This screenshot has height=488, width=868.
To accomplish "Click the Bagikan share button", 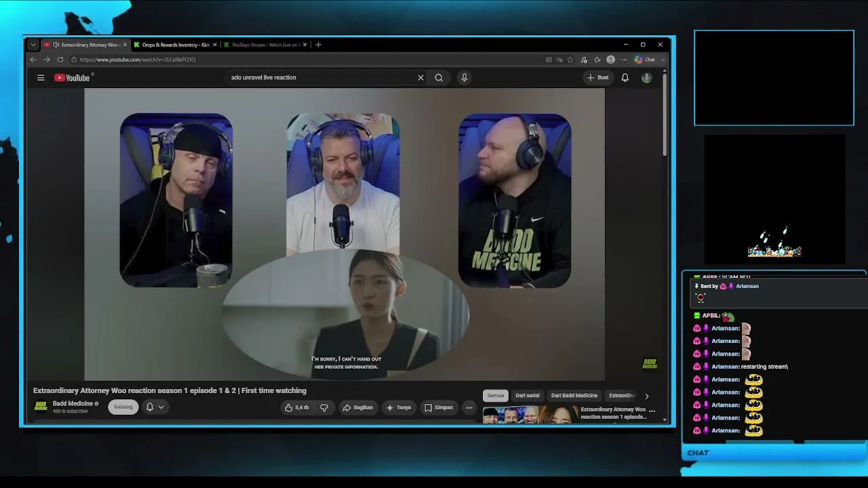I will [358, 407].
